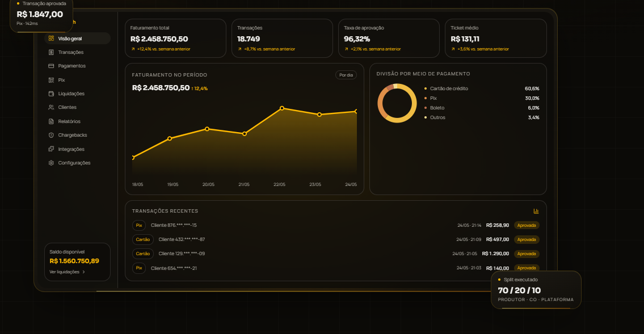Click the Split executado 70 / 20 / 10 card
The width and height of the screenshot is (644, 334).
pyautogui.click(x=536, y=290)
